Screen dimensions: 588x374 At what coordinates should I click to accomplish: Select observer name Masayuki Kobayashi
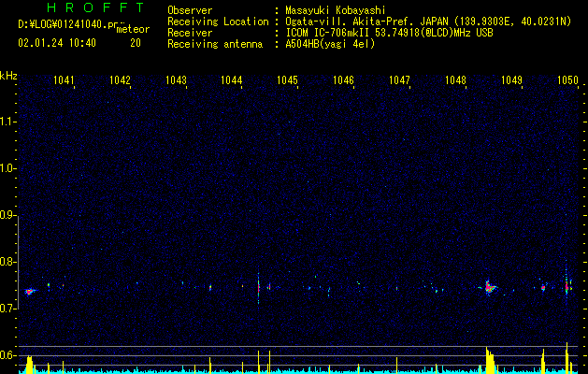(336, 10)
